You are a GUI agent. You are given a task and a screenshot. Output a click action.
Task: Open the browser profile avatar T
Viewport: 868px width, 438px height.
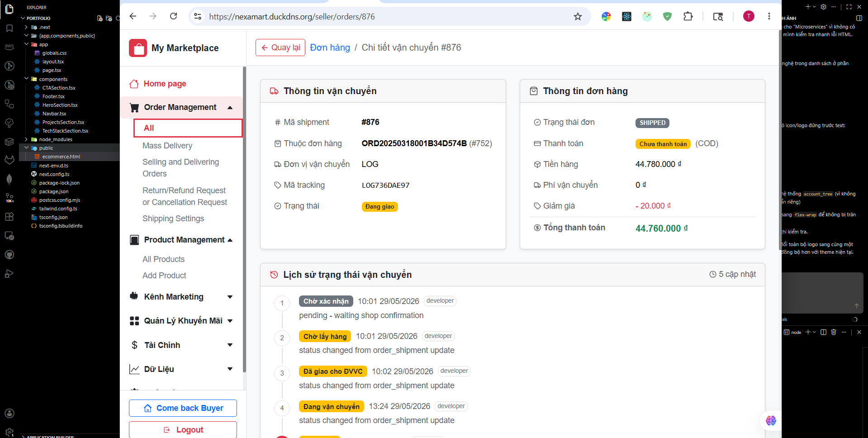coord(749,16)
